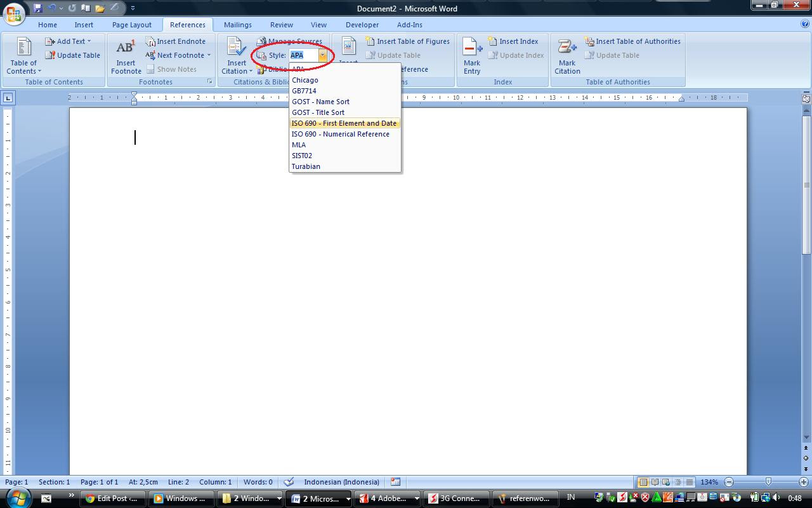The image size is (812, 508).
Task: Click zoom in plus button
Action: pos(804,482)
